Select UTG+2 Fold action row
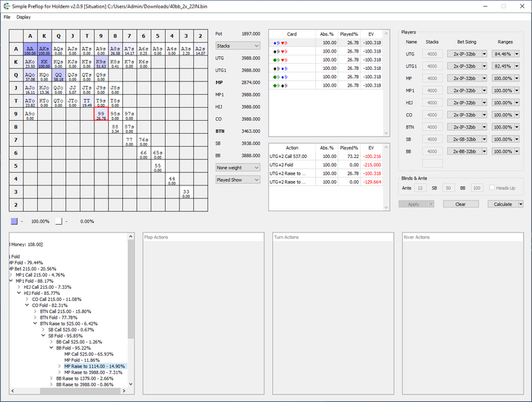 (325, 165)
